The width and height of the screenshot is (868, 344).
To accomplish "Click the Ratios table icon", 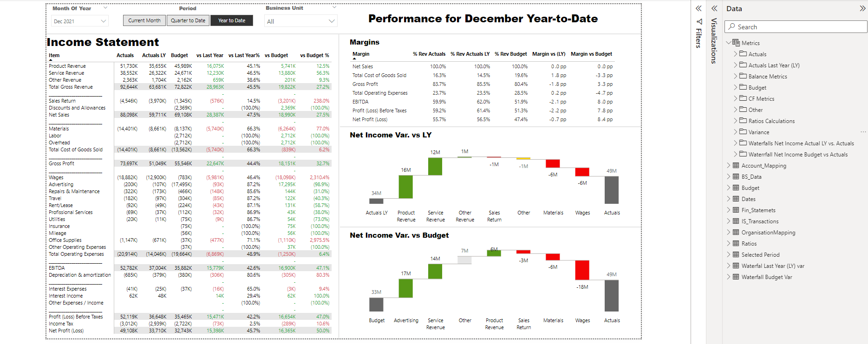I will point(736,243).
